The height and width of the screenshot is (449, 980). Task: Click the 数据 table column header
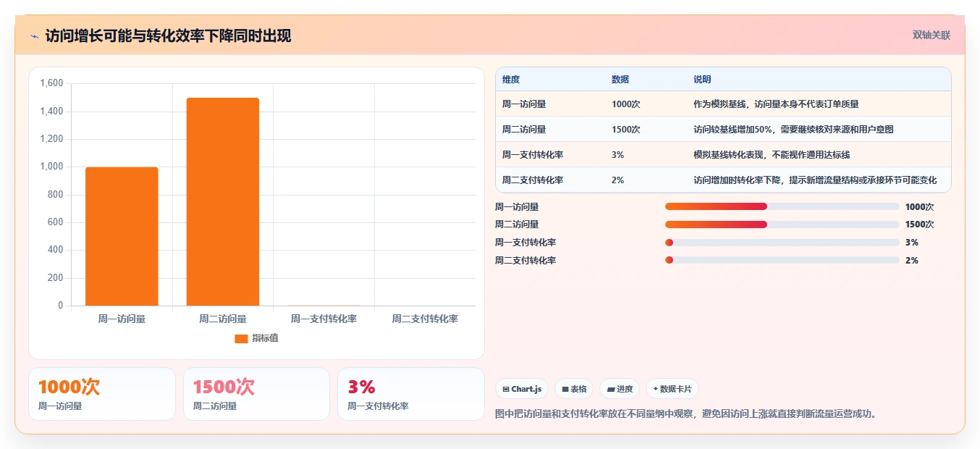point(620,80)
